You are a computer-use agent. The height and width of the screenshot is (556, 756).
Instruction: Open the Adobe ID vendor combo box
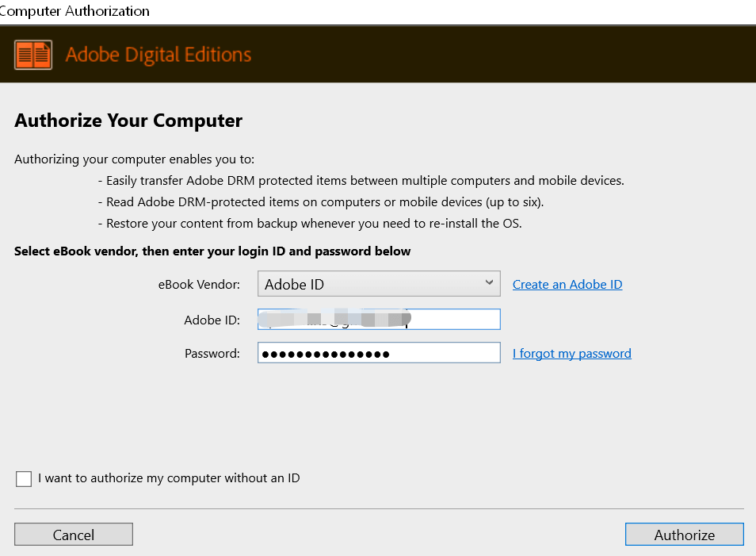379,284
